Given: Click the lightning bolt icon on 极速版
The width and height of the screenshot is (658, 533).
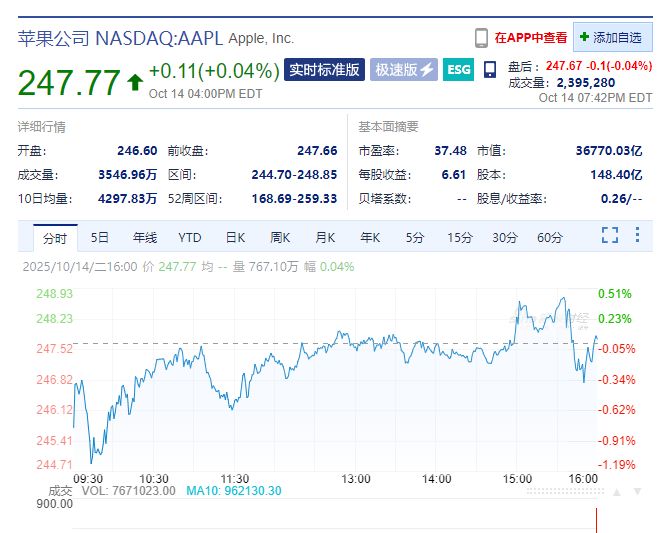Looking at the screenshot, I should coord(427,70).
